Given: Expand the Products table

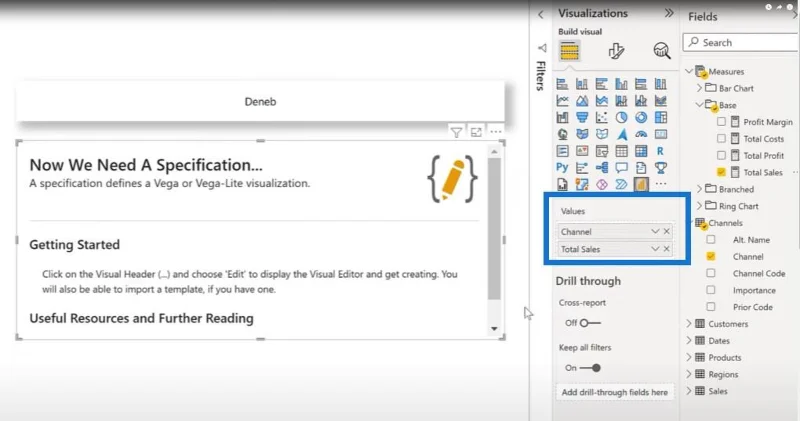Looking at the screenshot, I should 689,357.
